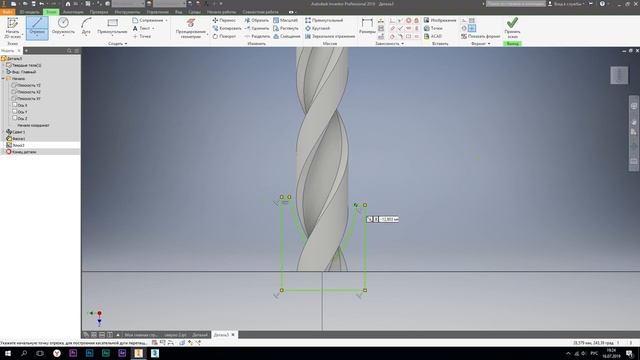
Task: Select the Перенос (Move) tool
Action: 224,20
